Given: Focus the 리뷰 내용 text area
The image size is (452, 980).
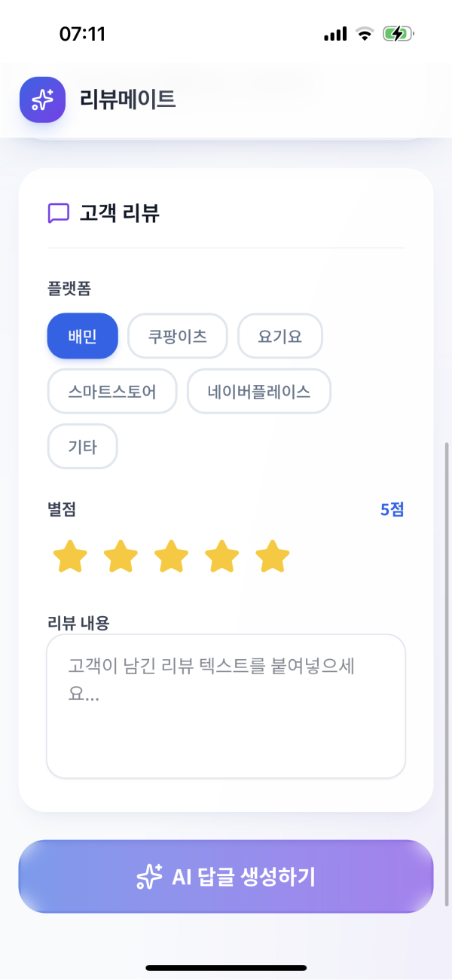Looking at the screenshot, I should click(x=226, y=706).
